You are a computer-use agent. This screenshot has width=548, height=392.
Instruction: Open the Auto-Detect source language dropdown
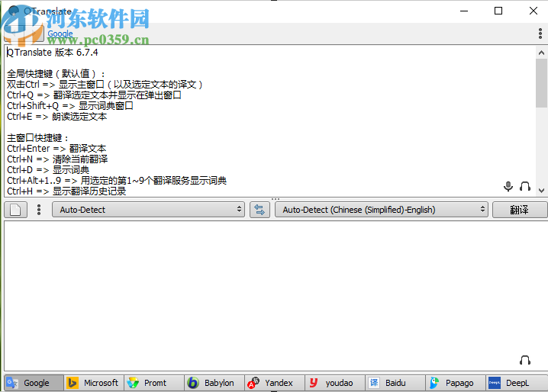149,210
